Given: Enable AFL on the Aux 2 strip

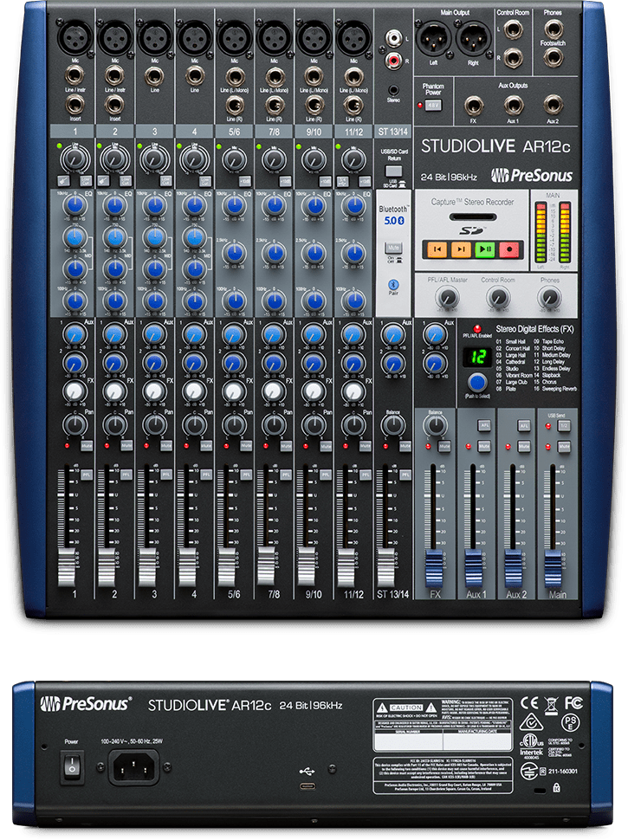Looking at the screenshot, I should pyautogui.click(x=524, y=425).
